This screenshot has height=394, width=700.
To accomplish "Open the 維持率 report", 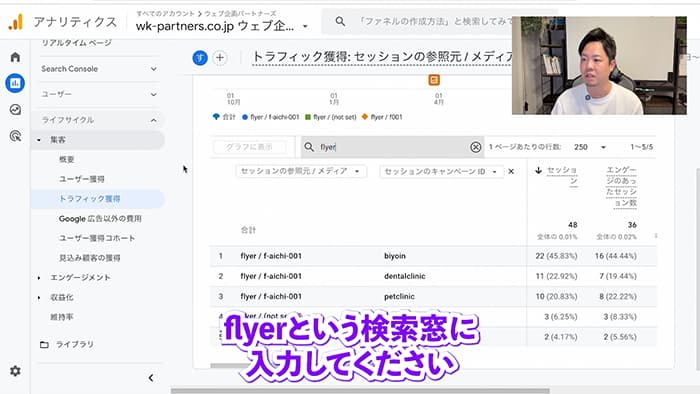I will point(62,317).
